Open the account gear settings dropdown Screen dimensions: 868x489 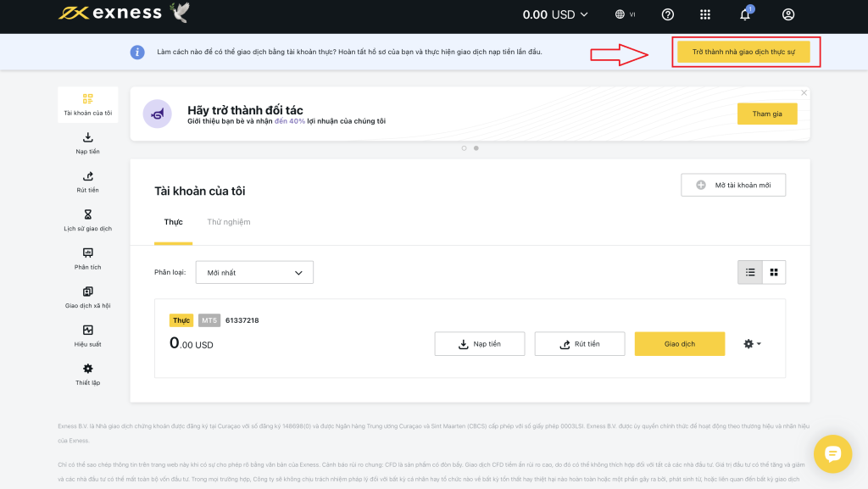pos(753,344)
